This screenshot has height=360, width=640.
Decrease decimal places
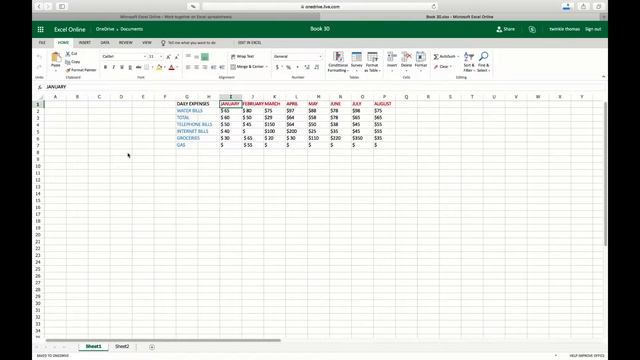pos(317,67)
